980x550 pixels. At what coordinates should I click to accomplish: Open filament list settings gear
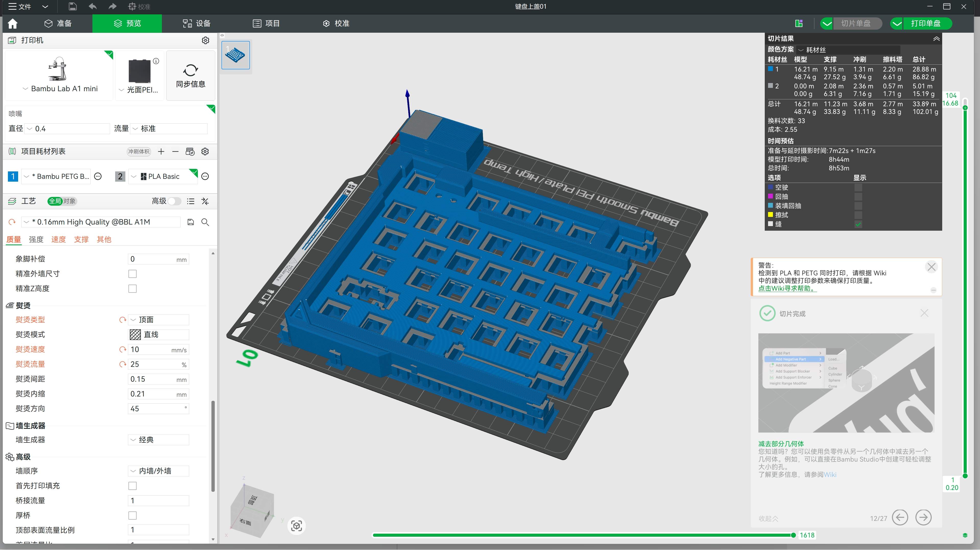coord(205,151)
